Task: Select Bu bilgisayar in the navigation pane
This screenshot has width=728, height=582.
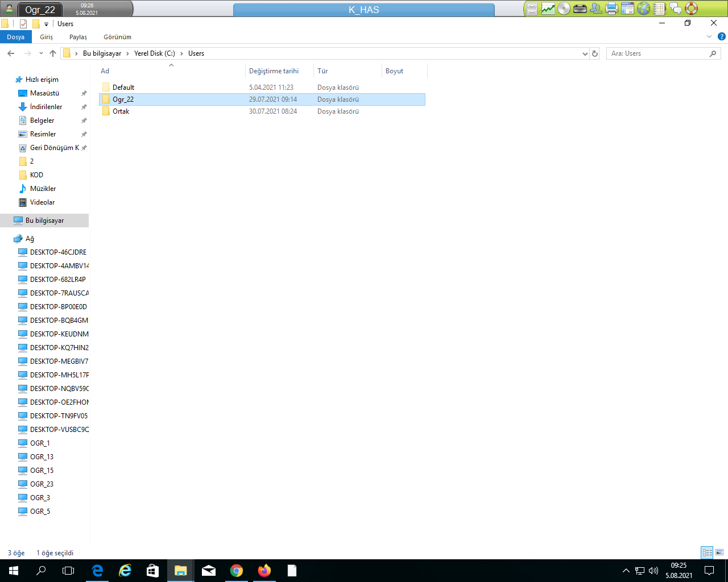Action: [x=44, y=221]
